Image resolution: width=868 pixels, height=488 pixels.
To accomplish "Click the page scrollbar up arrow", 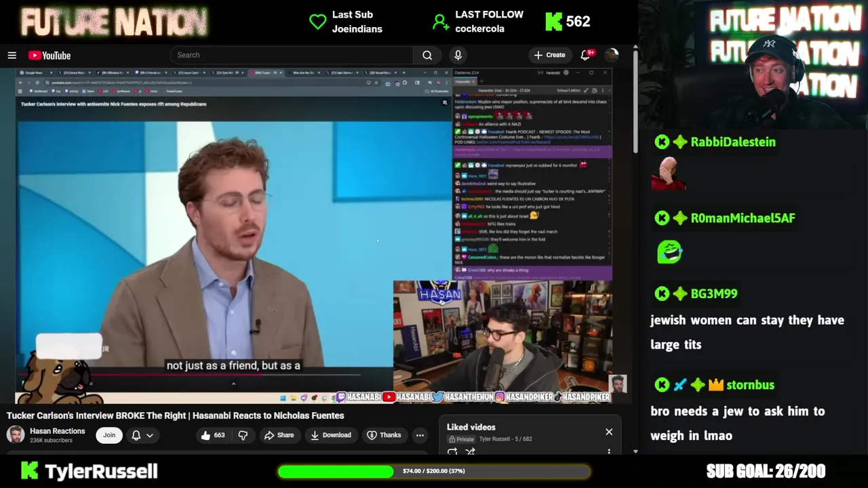I will pyautogui.click(x=635, y=47).
